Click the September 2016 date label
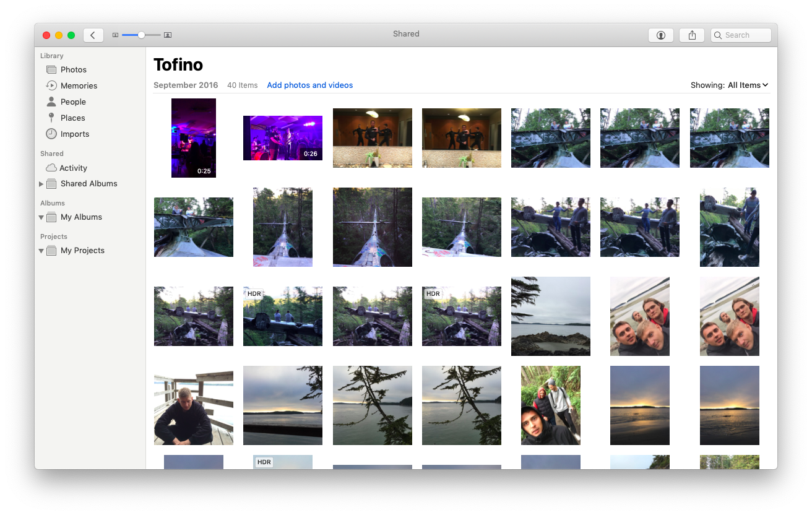 (186, 85)
